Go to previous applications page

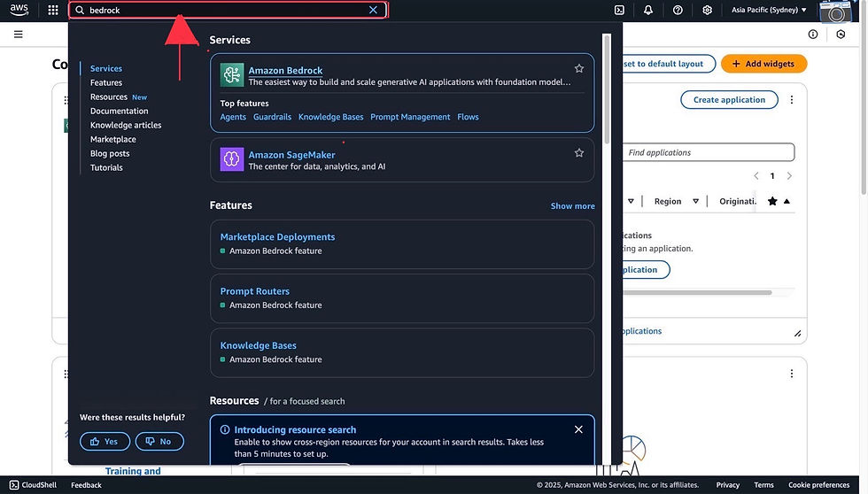click(756, 176)
